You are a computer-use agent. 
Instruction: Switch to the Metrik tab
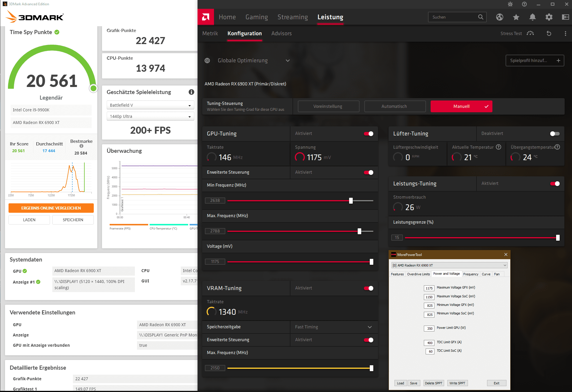[x=210, y=33]
